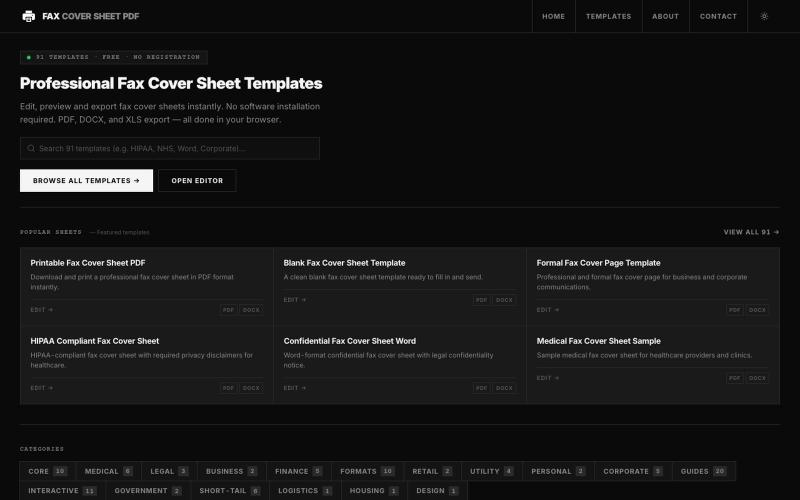Open the Formal Fax Cover Page Template title
Viewport: 800px width, 500px height.
(598, 263)
